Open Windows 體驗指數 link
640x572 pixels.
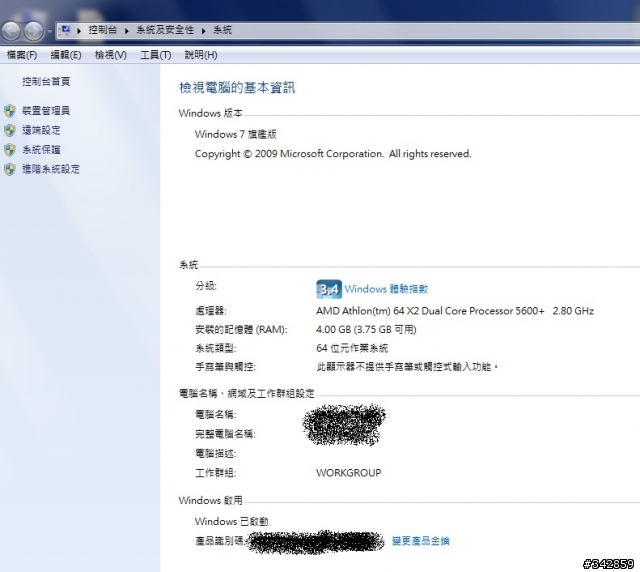[386, 289]
